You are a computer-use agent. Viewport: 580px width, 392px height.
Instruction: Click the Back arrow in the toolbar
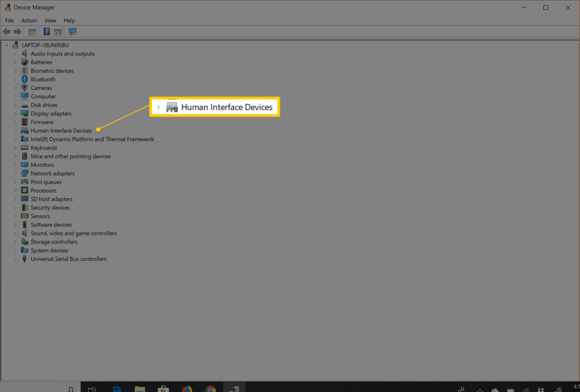[6, 32]
